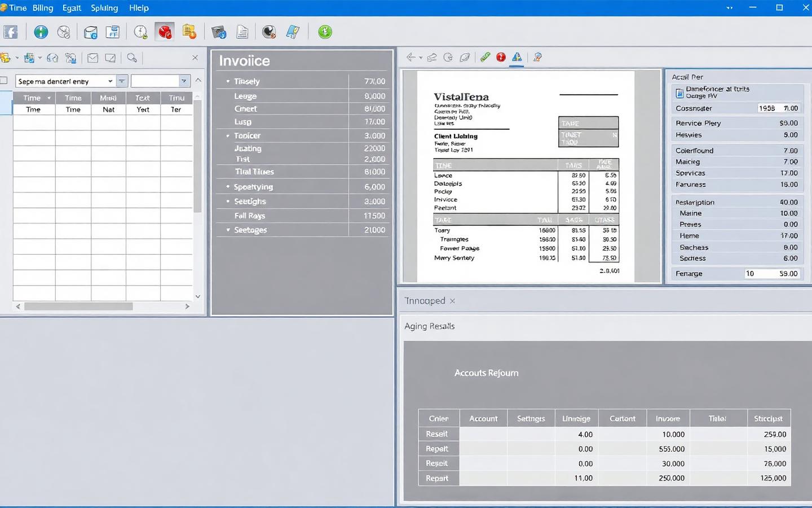Open the first Time column header dropdown arrow
The width and height of the screenshot is (812, 508).
coord(49,98)
